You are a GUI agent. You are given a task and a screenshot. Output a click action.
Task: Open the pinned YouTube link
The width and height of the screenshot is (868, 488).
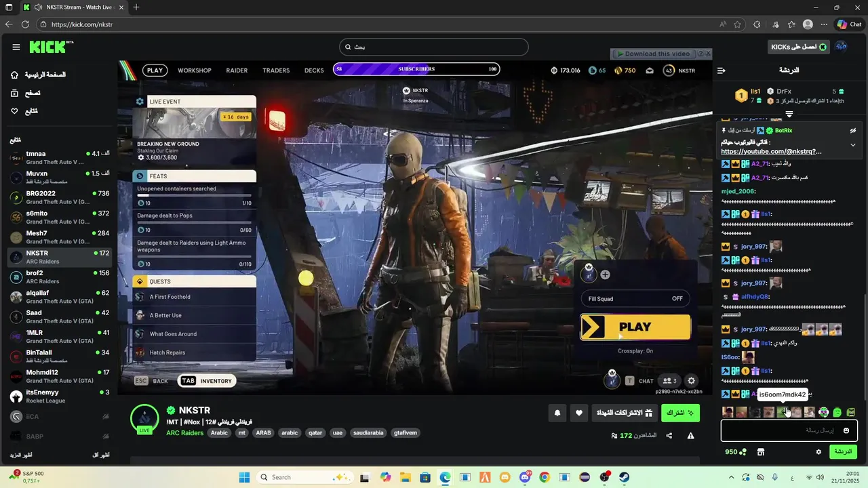coord(771,152)
